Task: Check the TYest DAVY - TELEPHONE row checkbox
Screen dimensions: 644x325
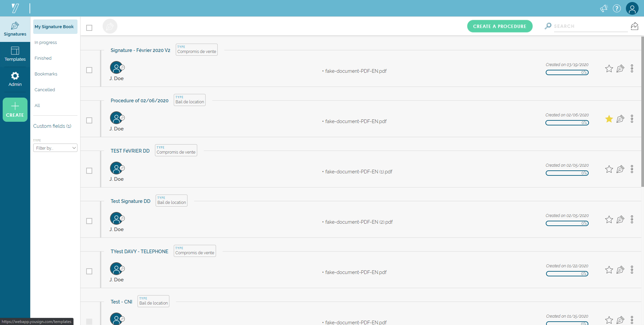Action: click(x=89, y=271)
